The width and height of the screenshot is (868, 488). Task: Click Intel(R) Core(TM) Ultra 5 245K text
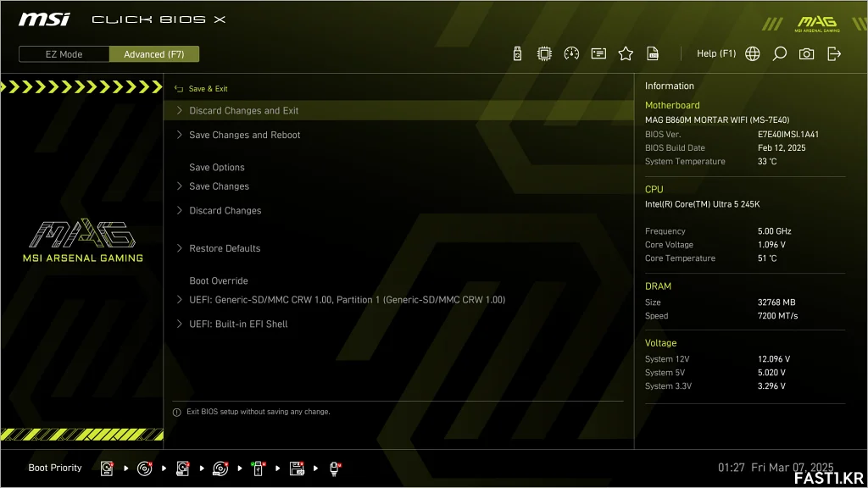click(702, 204)
